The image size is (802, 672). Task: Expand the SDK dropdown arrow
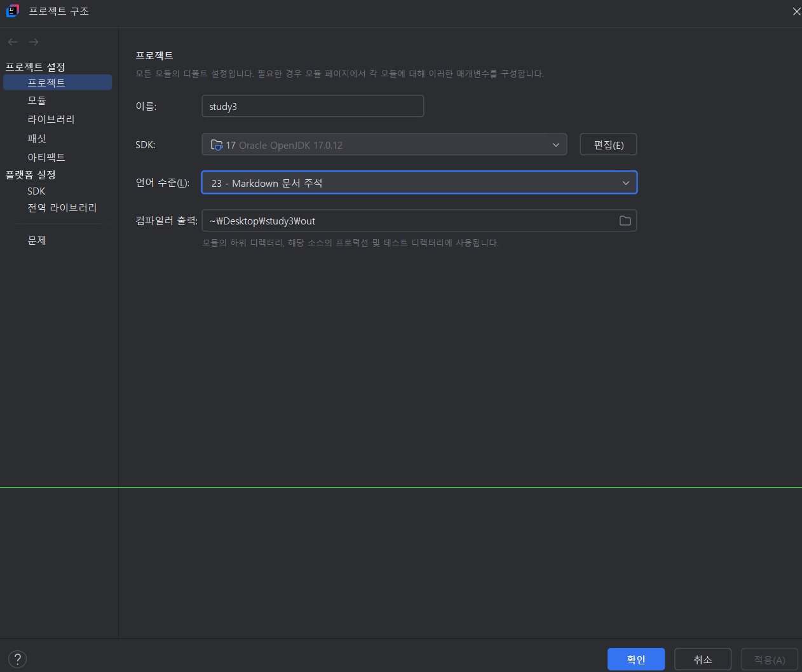click(x=555, y=145)
